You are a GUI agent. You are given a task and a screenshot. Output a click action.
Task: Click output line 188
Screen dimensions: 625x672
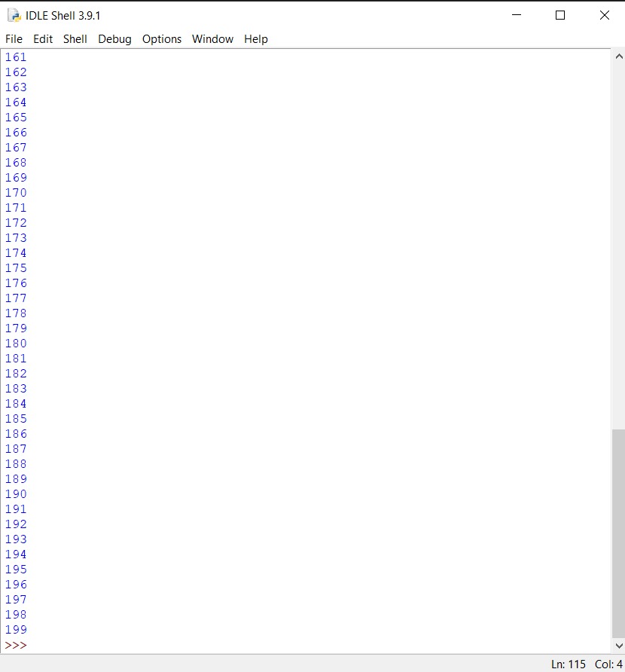pos(16,464)
